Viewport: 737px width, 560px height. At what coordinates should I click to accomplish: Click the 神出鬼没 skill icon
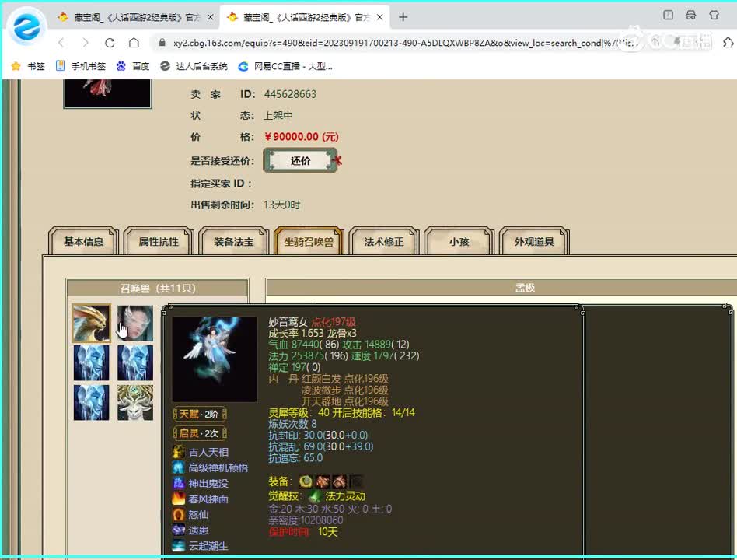tap(178, 483)
